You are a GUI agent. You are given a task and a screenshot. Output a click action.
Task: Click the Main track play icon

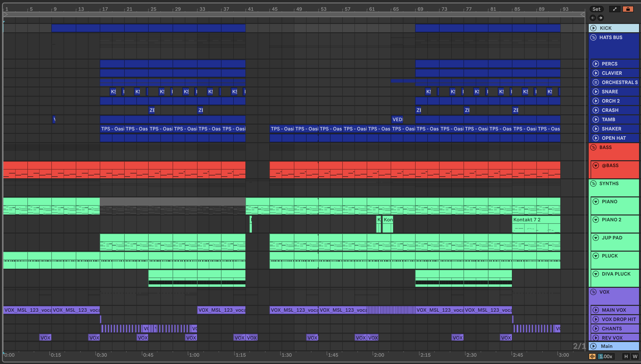click(x=593, y=346)
